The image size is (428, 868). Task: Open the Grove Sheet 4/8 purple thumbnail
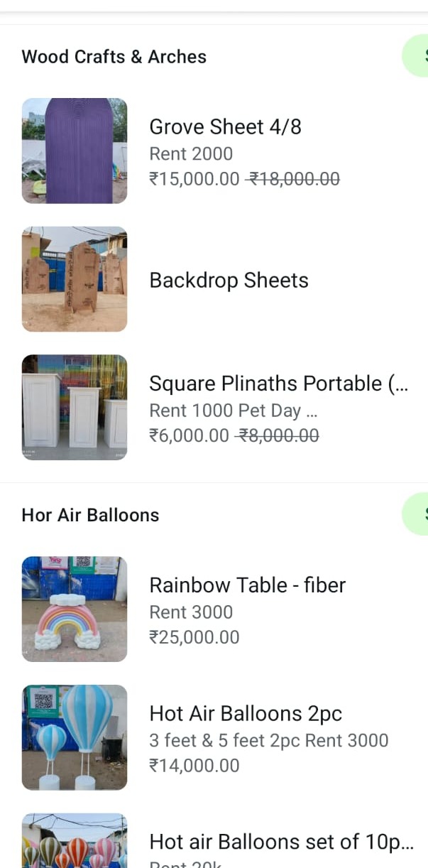click(x=75, y=151)
